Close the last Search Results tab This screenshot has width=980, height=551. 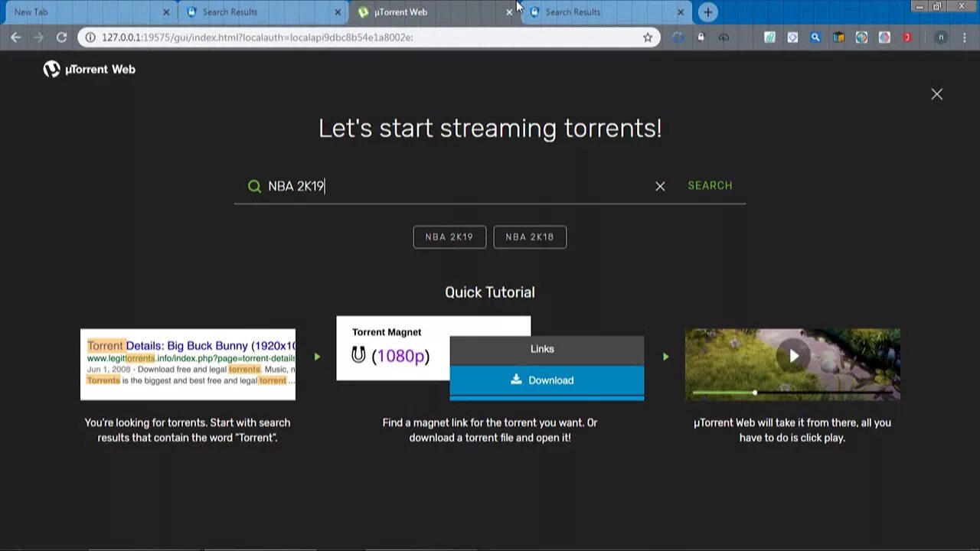(x=681, y=12)
